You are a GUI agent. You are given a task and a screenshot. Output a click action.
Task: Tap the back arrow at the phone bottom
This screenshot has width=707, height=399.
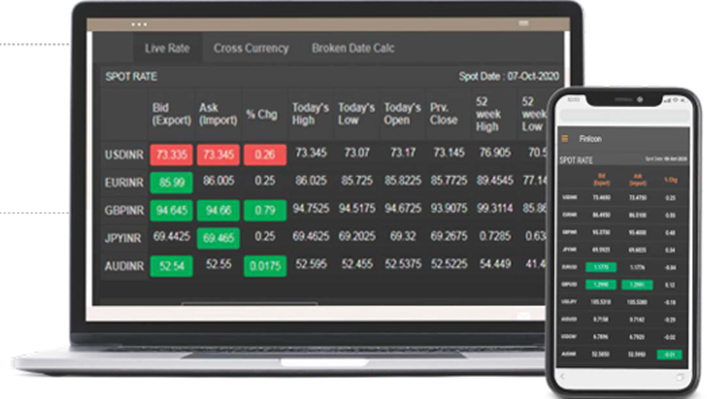click(x=562, y=376)
